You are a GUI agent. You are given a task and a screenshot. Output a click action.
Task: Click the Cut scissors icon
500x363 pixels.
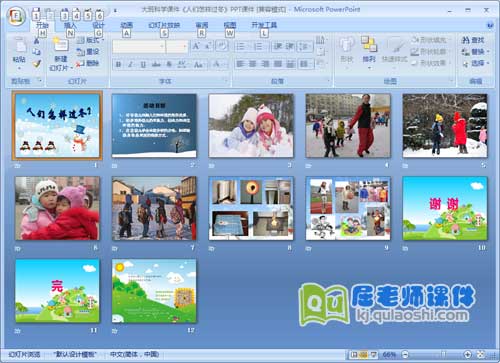coord(37,41)
